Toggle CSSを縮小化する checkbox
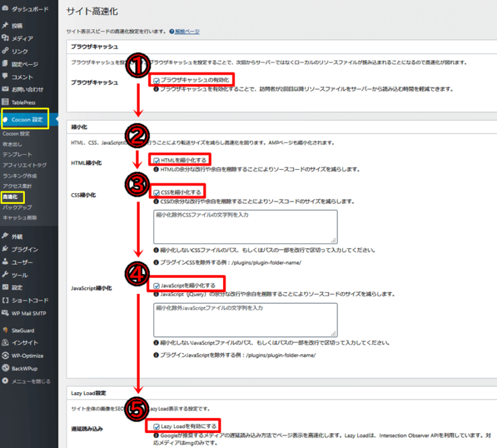This screenshot has height=448, width=497. [157, 193]
